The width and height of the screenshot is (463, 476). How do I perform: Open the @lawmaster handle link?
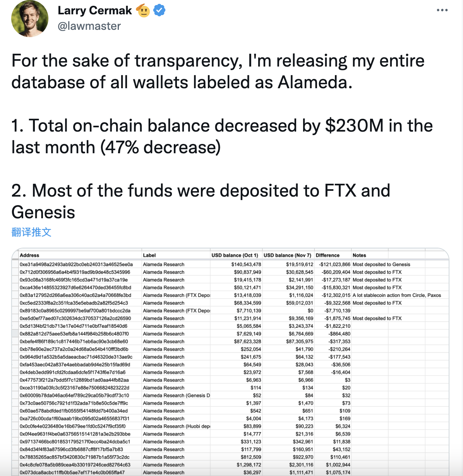(x=89, y=26)
